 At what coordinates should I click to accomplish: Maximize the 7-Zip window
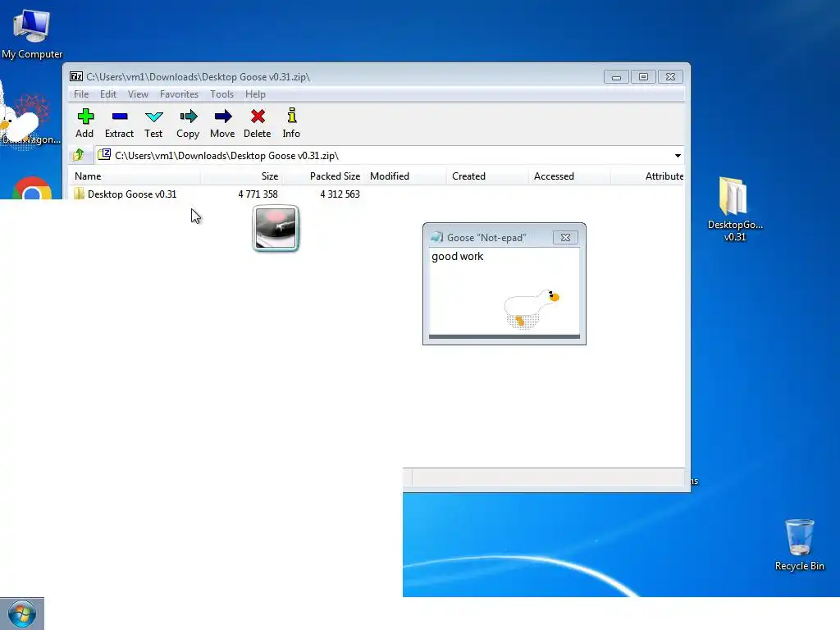click(x=643, y=77)
